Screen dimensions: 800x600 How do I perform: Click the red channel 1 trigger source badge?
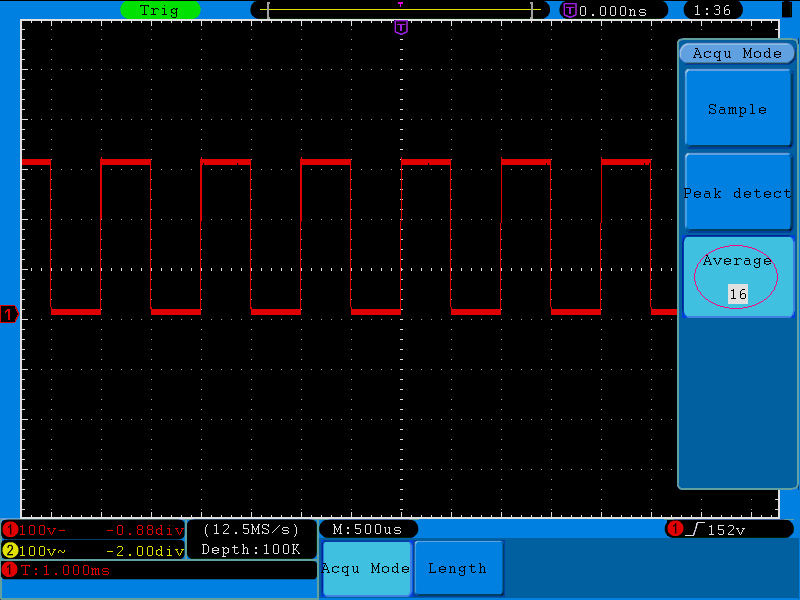point(675,529)
